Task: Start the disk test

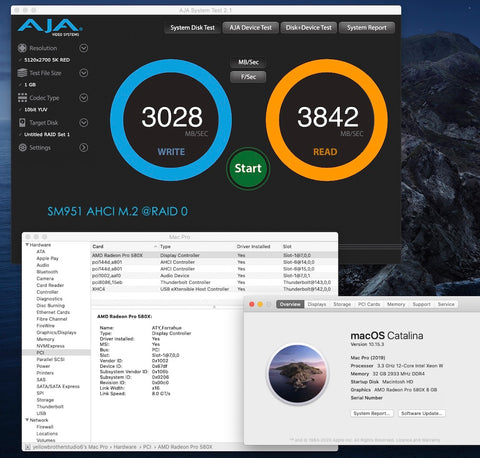Action: click(248, 168)
